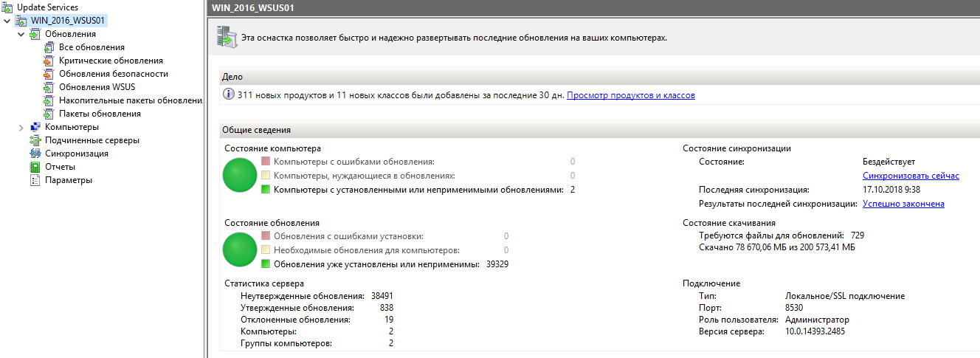Click the Общие сведения section header
The image size is (980, 358).
(257, 130)
